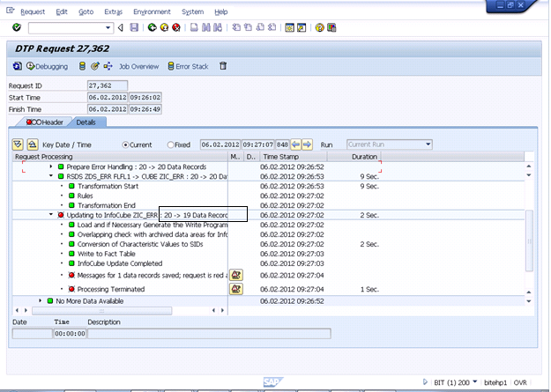The width and height of the screenshot is (551, 392).
Task: Click the pencil edit icon in DTP toolbar
Action: [95, 66]
